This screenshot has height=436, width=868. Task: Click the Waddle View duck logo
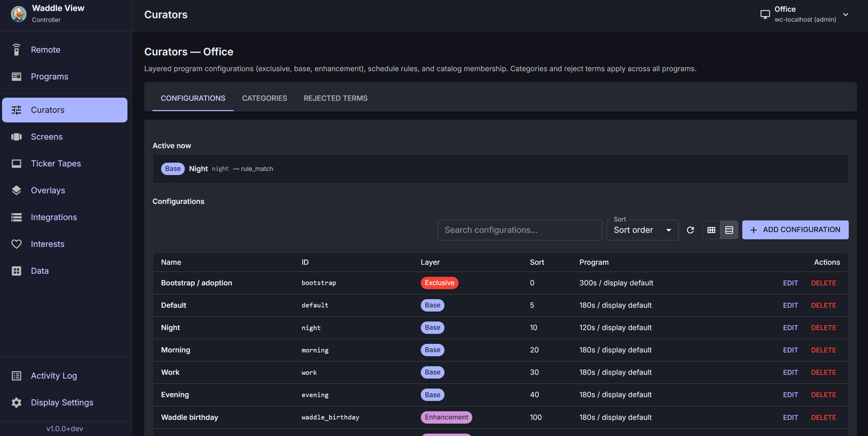tap(19, 14)
